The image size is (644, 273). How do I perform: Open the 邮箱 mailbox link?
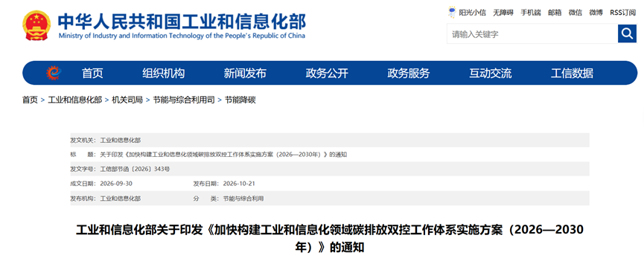coord(555,13)
